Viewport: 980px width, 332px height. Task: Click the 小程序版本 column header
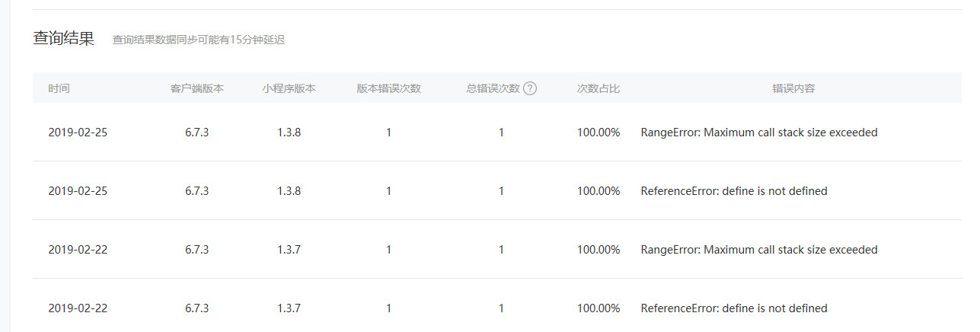tap(289, 88)
